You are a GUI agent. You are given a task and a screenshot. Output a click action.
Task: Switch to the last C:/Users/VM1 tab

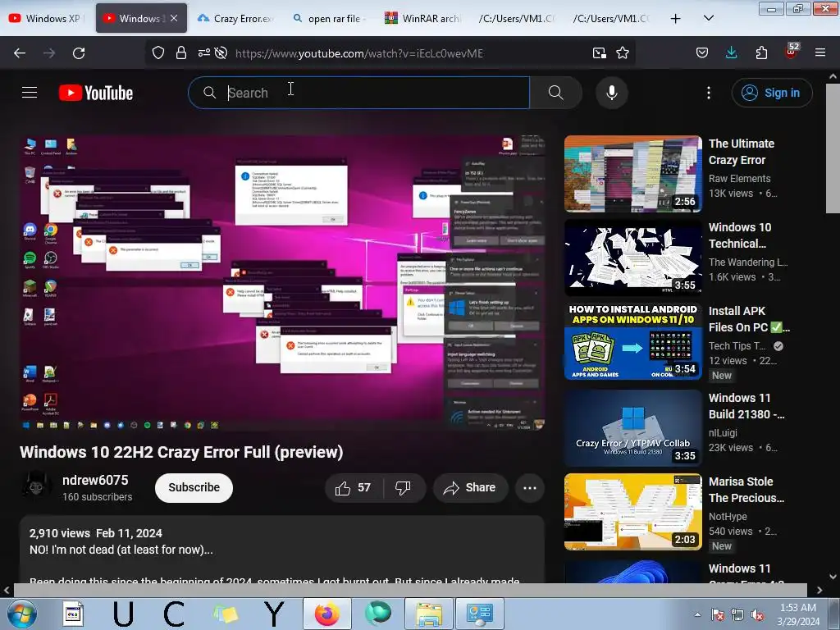tap(610, 18)
